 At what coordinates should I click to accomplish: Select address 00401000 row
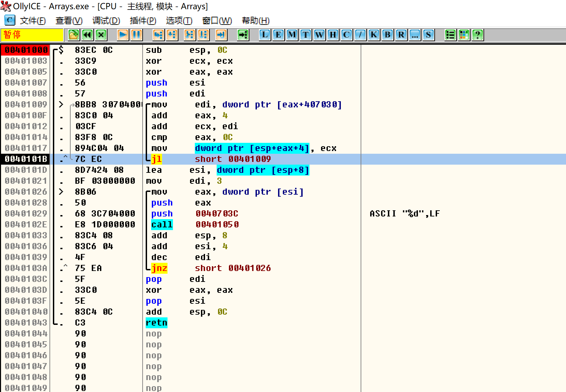(26, 50)
